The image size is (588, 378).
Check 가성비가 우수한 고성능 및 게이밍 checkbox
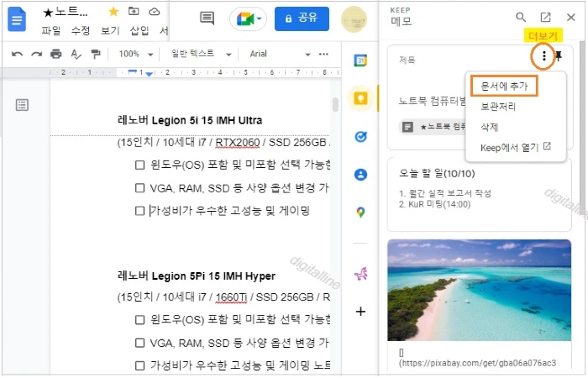click(x=140, y=211)
